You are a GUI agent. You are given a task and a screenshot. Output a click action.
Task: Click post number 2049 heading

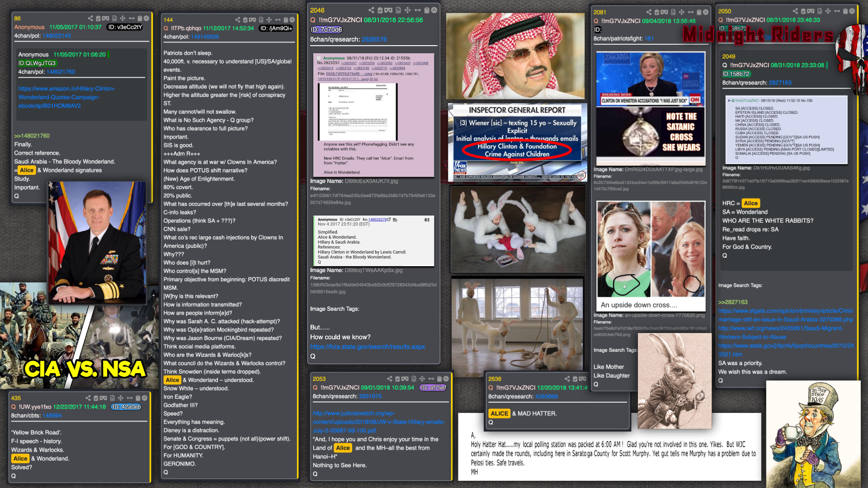[x=728, y=56]
